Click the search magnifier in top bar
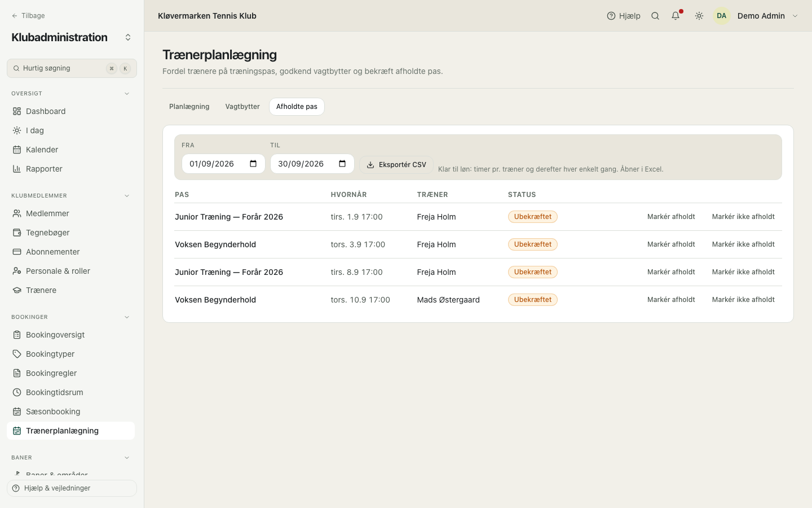The image size is (812, 508). coord(655,16)
